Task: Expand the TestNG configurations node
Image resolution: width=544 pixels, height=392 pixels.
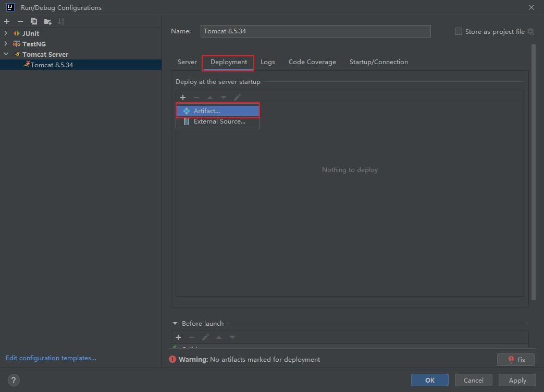Action: pos(6,44)
